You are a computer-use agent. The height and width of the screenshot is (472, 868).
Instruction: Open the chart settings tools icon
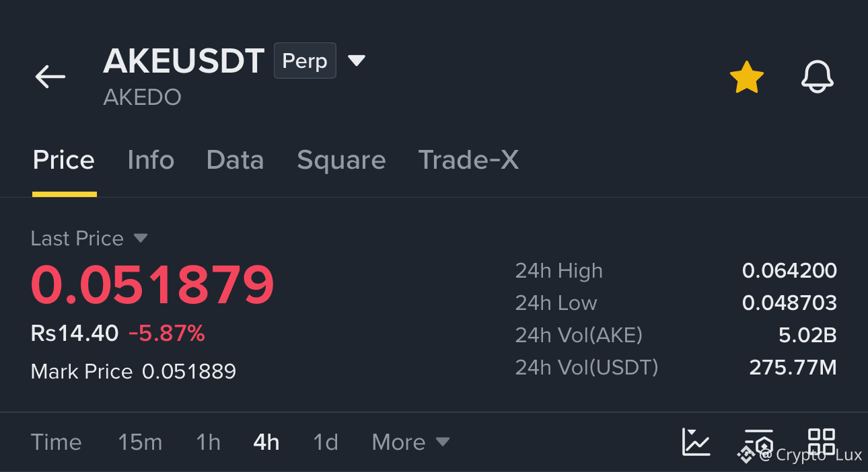(x=758, y=442)
